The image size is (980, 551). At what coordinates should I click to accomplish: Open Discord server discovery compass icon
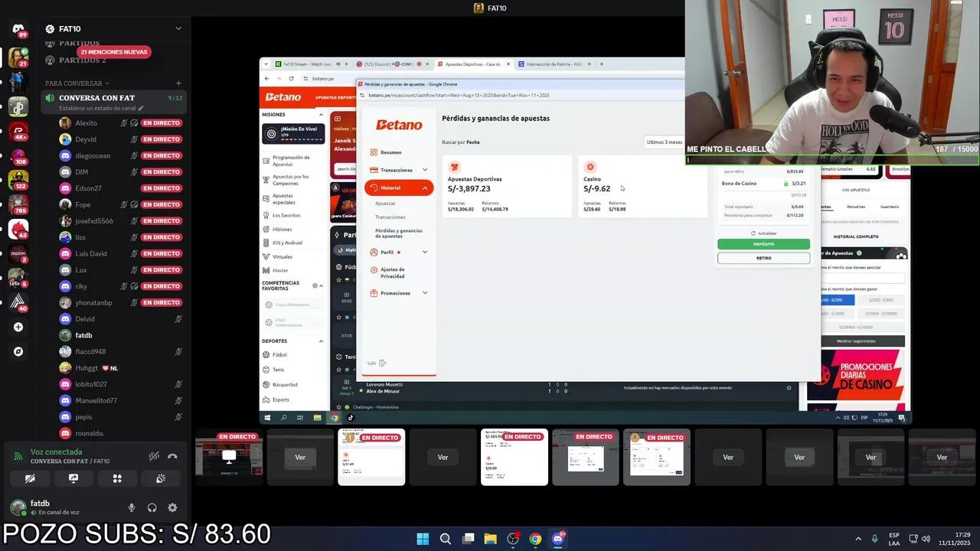[18, 351]
